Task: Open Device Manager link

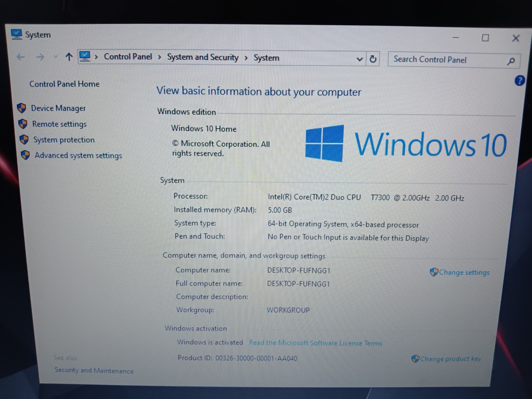Action: (x=58, y=108)
